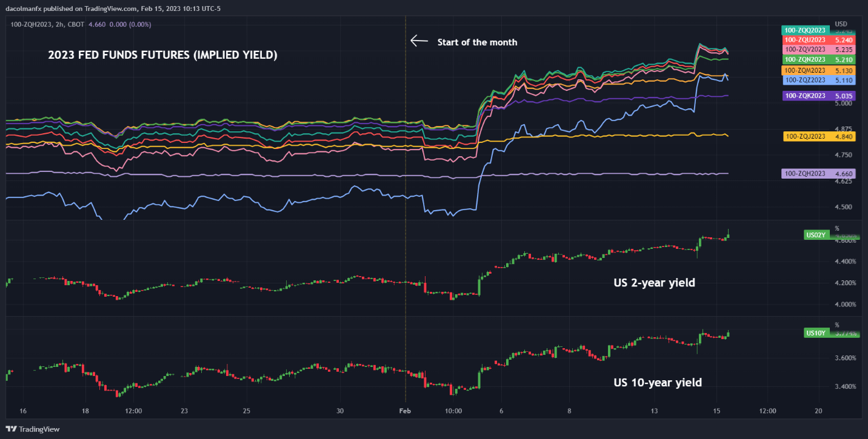Image resolution: width=868 pixels, height=439 pixels.
Task: Click the green US02Y axis label
Action: [x=815, y=235]
